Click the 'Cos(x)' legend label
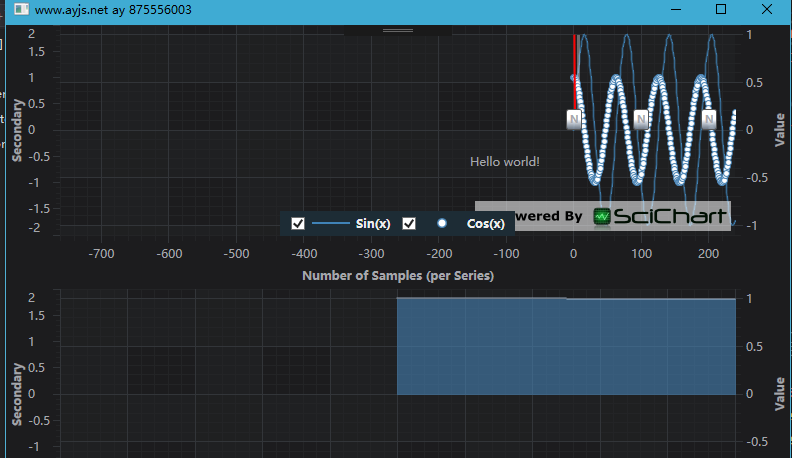This screenshot has width=792, height=458. tap(485, 224)
